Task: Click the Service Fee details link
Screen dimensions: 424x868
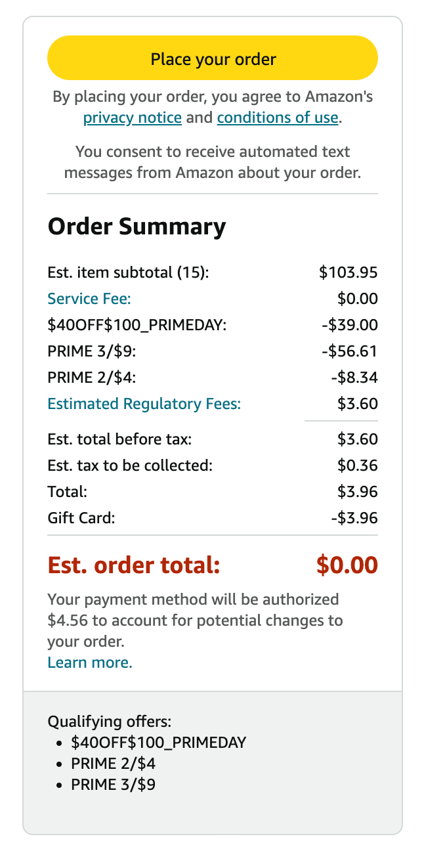Action: point(89,299)
